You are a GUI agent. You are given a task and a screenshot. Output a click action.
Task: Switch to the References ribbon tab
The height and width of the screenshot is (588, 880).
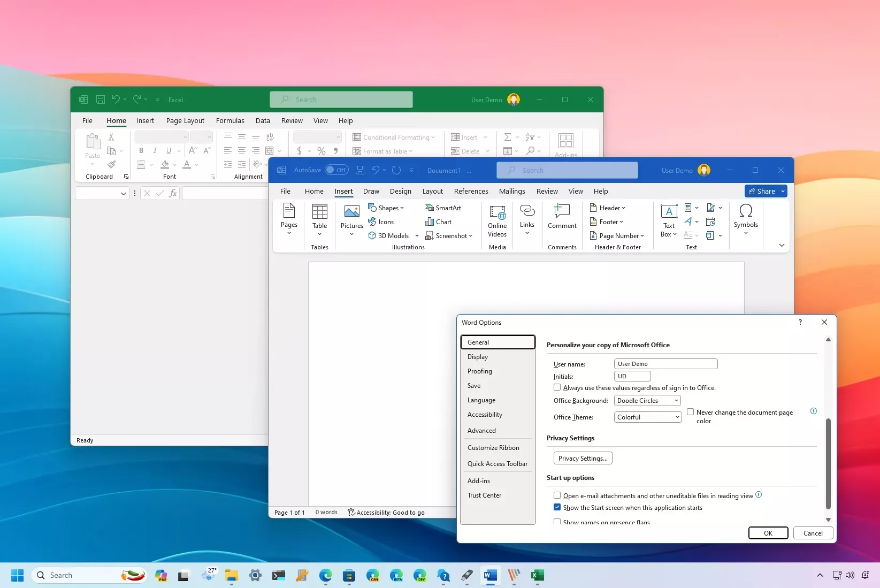[471, 192]
